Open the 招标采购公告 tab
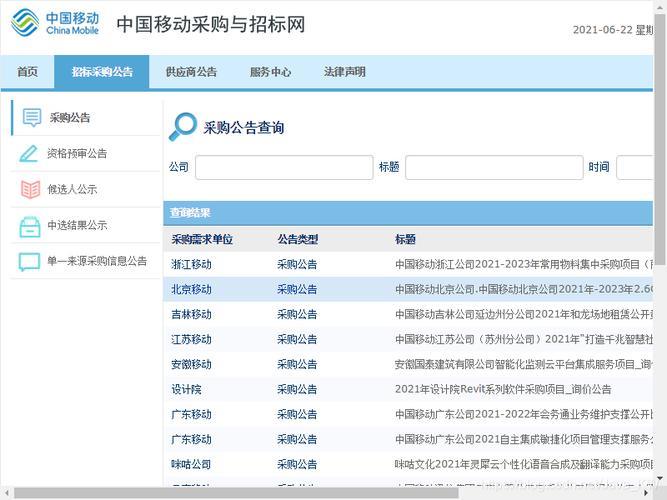 [x=102, y=72]
